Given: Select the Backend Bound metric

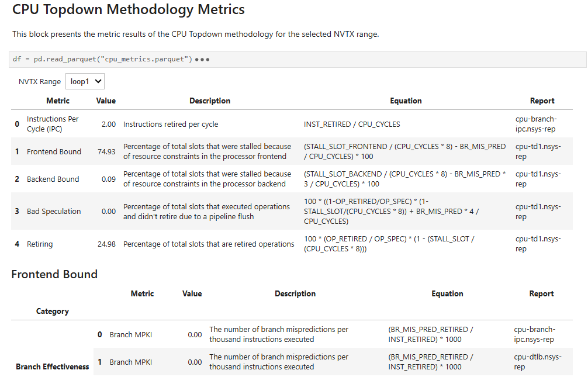Looking at the screenshot, I should 53,179.
